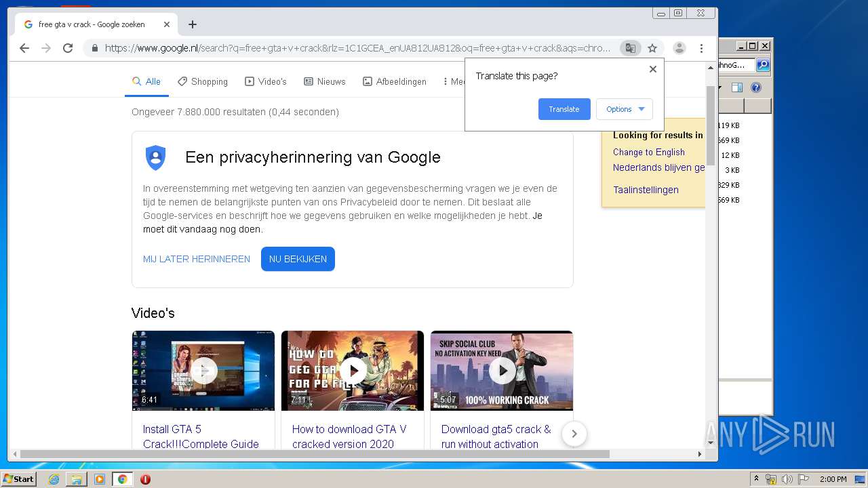
Task: Click 'Nederlands blijven ge...' link
Action: 659,167
